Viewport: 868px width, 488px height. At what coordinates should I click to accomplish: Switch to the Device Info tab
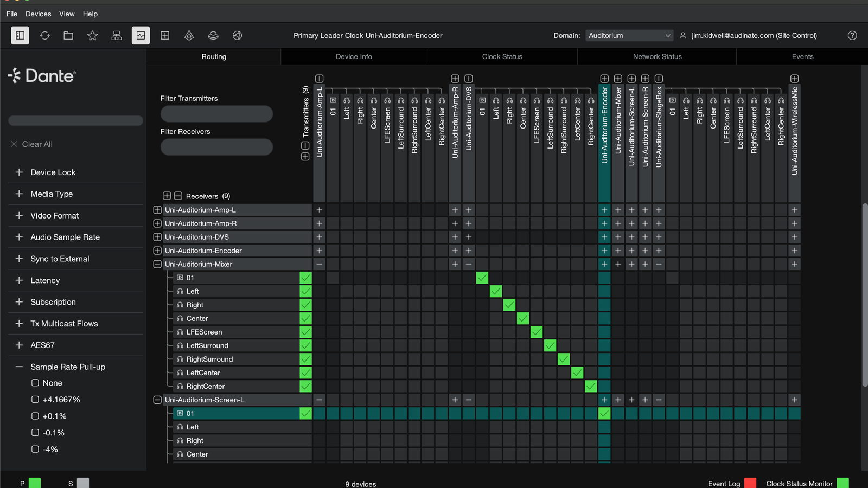tap(354, 56)
